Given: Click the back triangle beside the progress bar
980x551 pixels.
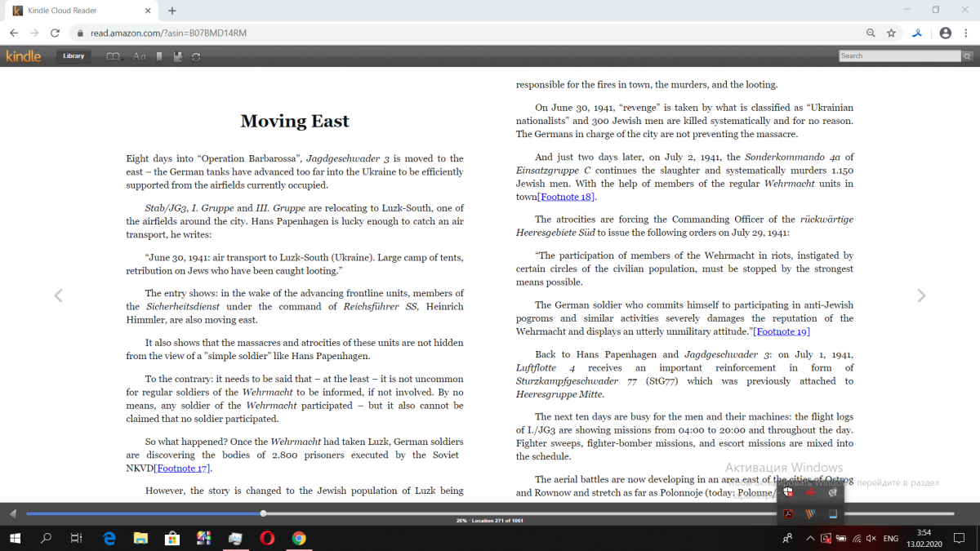Looking at the screenshot, I should (x=12, y=513).
